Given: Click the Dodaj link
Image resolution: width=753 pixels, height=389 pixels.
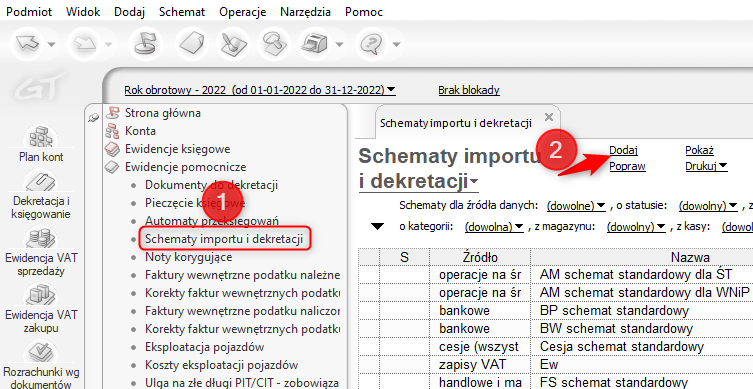Looking at the screenshot, I should pos(623,150).
